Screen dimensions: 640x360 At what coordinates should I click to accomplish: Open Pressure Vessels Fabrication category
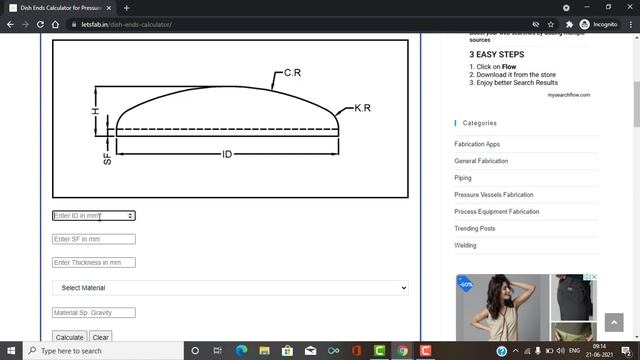click(494, 195)
